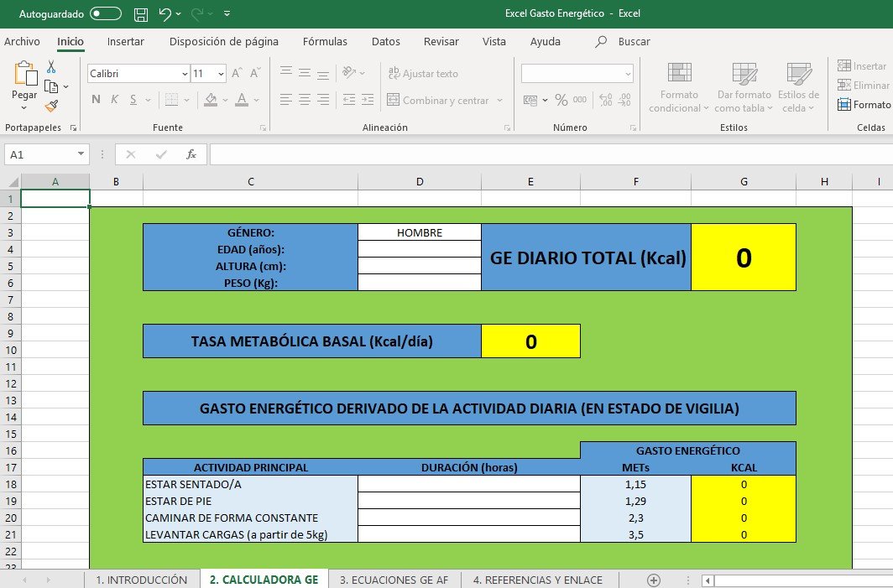Open the Calibri font name dropdown

click(x=185, y=74)
